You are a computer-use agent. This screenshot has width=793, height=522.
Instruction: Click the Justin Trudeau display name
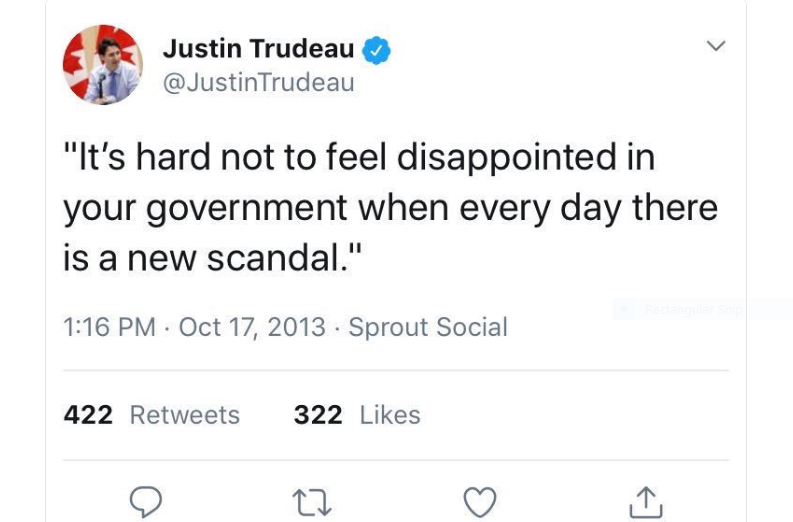258,48
